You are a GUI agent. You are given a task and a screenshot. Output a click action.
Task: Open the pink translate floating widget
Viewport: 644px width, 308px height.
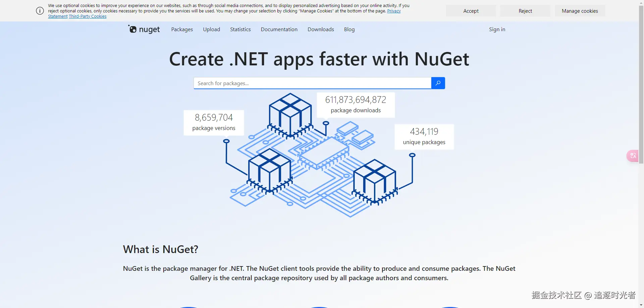pyautogui.click(x=633, y=156)
